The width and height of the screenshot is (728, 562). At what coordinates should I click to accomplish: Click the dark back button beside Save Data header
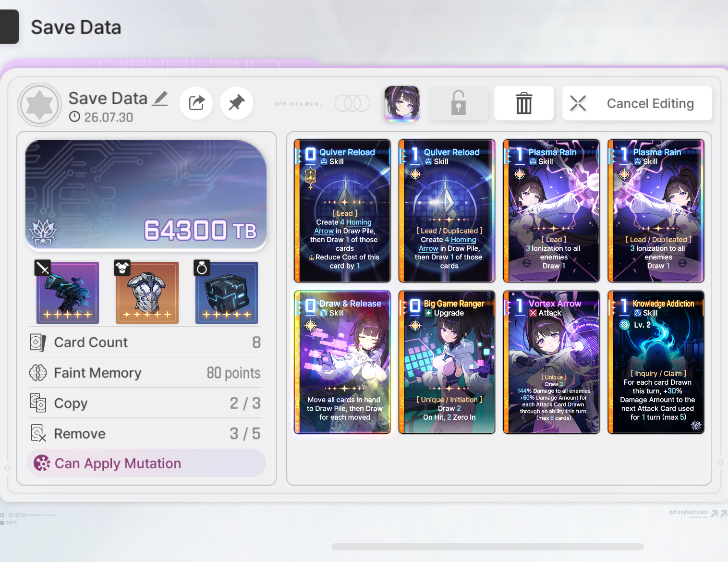9,27
